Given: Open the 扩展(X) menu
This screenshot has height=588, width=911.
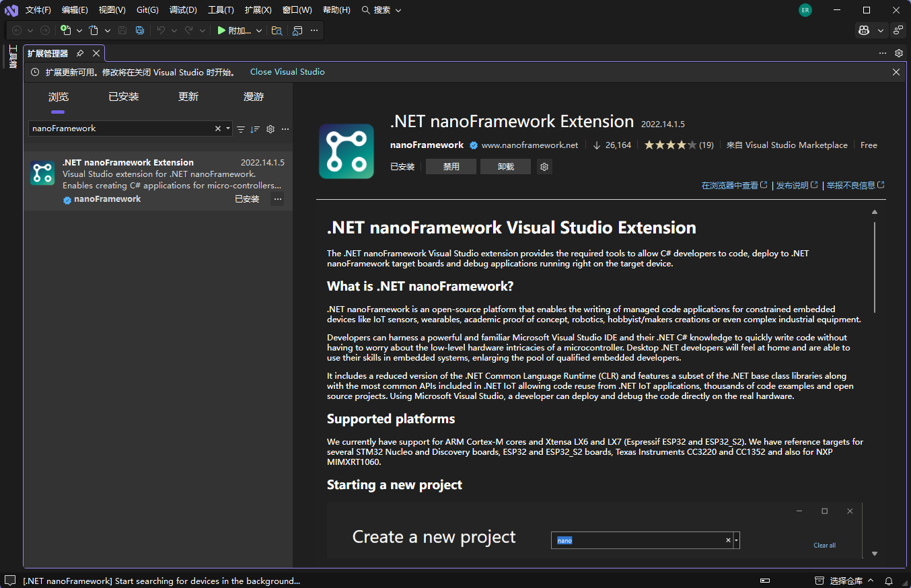Looking at the screenshot, I should pyautogui.click(x=258, y=10).
